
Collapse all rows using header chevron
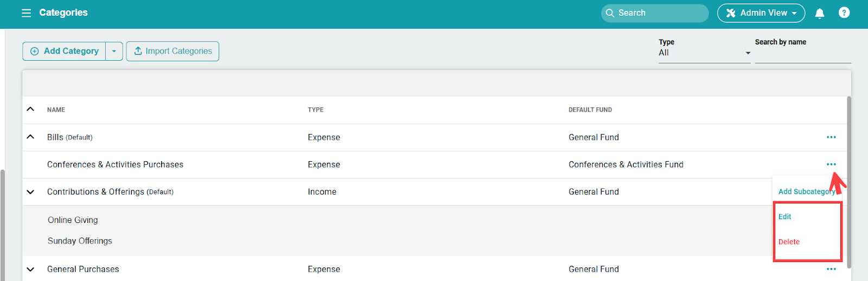30,110
